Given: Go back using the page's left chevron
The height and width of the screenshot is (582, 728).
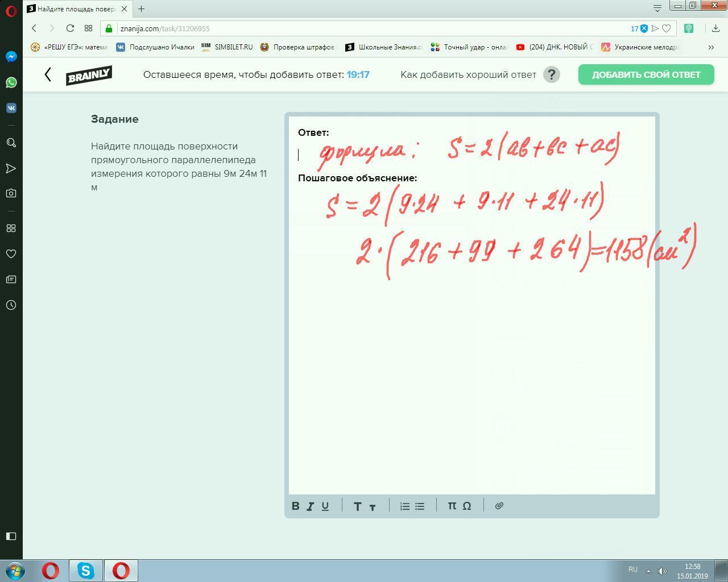Looking at the screenshot, I should [48, 74].
